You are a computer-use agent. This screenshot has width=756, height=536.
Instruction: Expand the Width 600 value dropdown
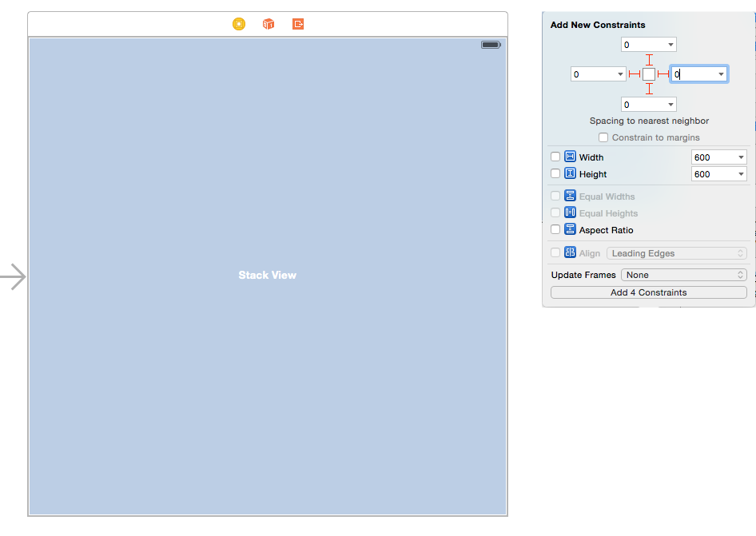tap(742, 157)
